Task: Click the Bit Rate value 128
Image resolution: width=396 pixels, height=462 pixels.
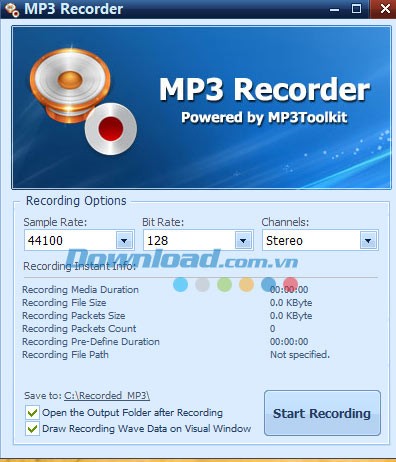Action: click(157, 240)
